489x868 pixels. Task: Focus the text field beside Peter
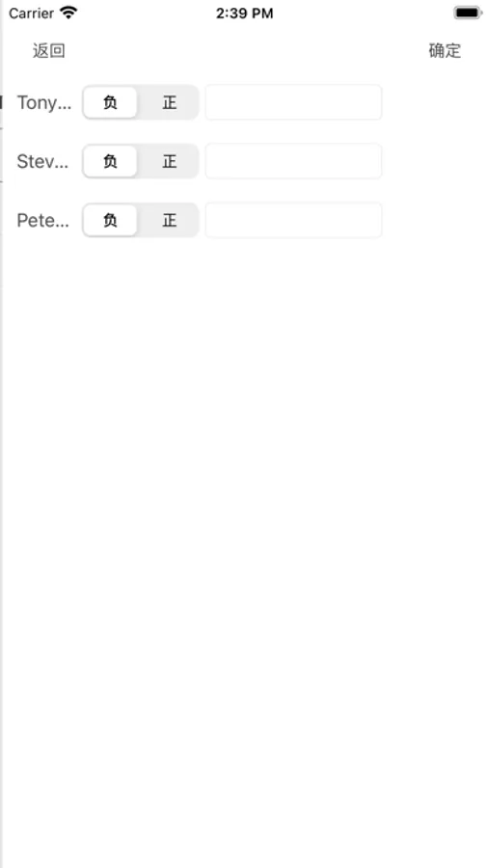coord(293,220)
